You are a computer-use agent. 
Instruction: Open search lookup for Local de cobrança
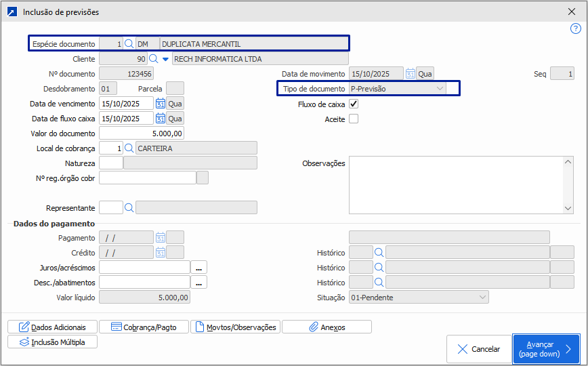[x=129, y=148]
